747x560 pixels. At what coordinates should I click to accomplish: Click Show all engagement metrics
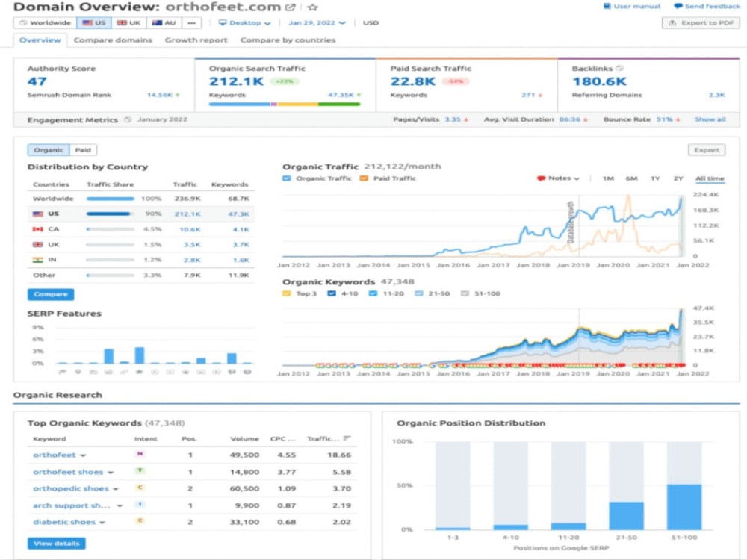(710, 119)
